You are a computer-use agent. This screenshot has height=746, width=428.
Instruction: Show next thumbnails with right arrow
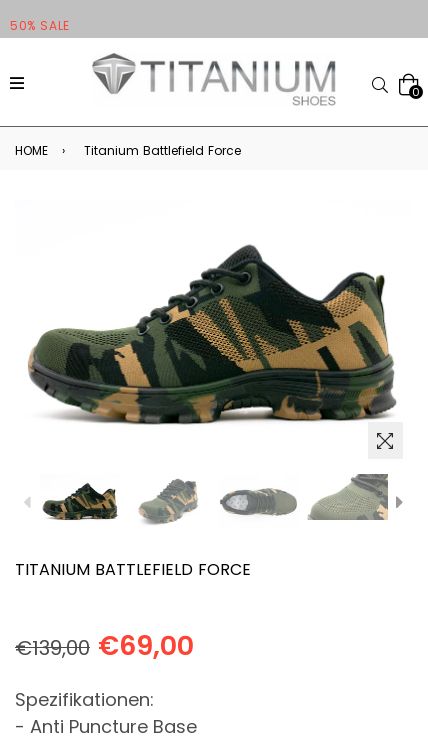click(x=399, y=502)
